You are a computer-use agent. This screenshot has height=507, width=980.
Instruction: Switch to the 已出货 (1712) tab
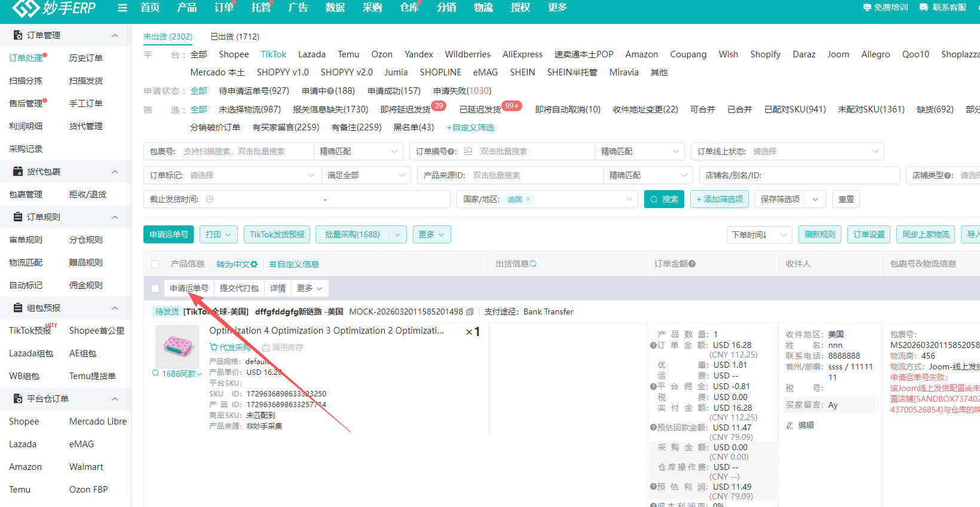(235, 36)
